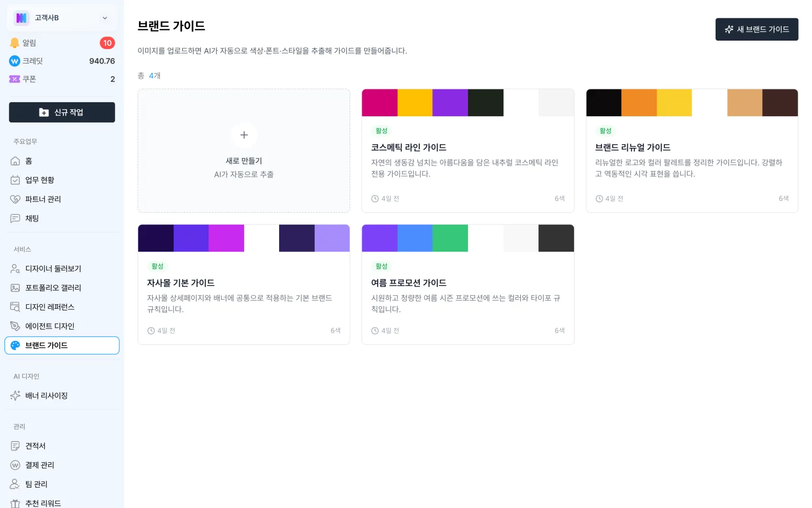Click the 크레딧 won coin icon

15,61
